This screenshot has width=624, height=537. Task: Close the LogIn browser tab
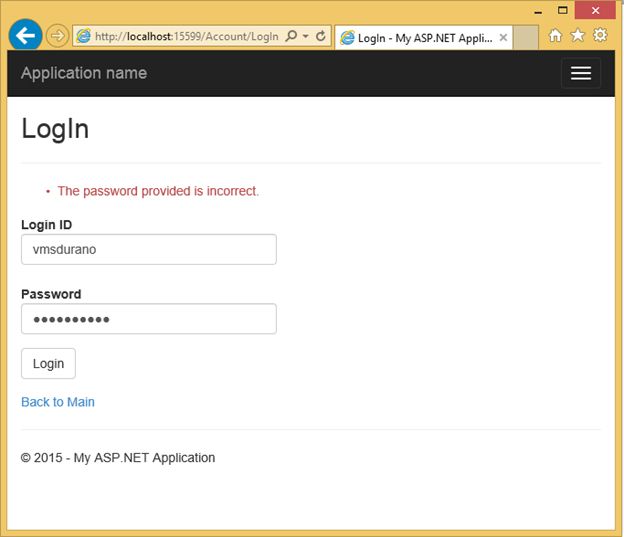[503, 37]
